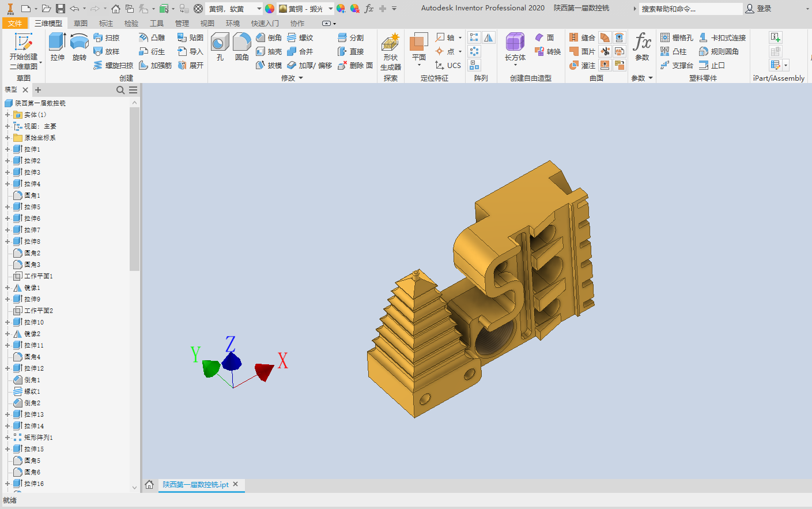Create a 长方体 freeform box
Viewport: 812px width, 509px height.
coord(515,47)
